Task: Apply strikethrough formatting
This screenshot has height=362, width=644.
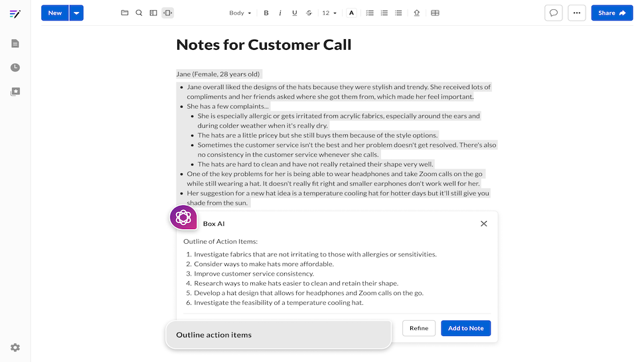Action: pyautogui.click(x=309, y=13)
